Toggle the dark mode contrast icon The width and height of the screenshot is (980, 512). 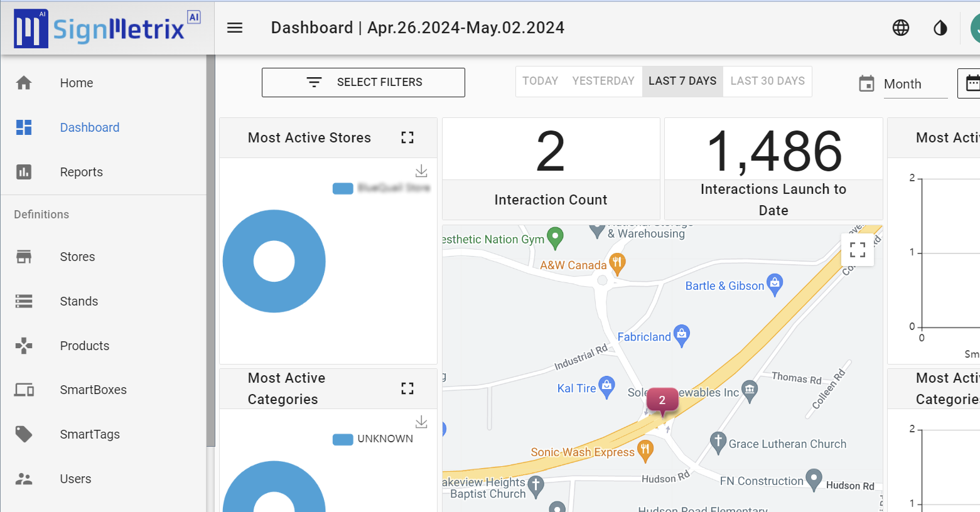(940, 28)
